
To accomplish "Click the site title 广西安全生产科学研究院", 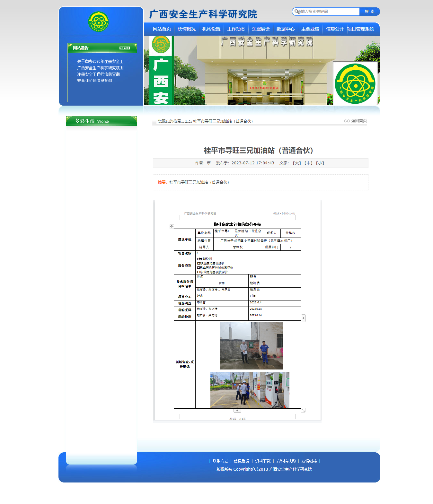I will click(203, 14).
